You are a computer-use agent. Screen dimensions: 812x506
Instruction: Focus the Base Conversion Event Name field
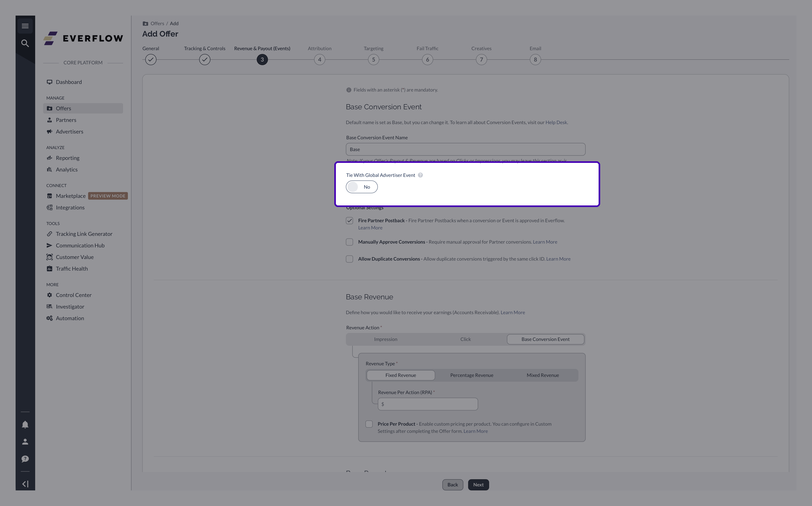[465, 149]
